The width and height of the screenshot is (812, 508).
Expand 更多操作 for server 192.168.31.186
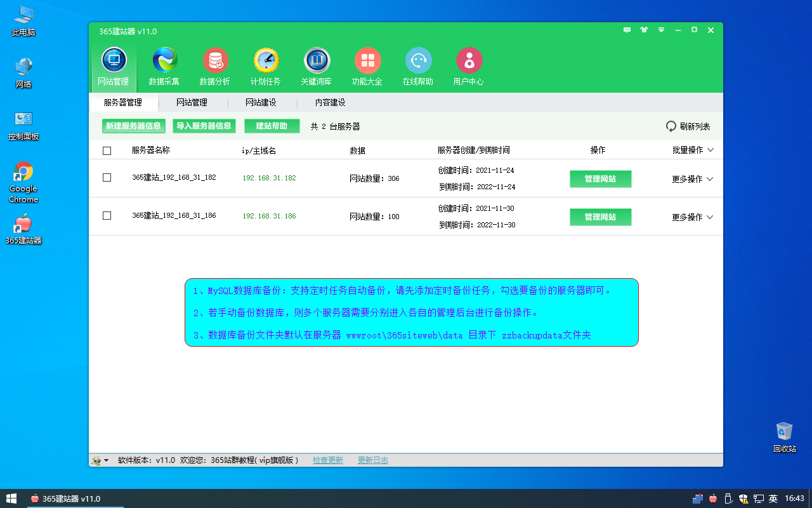pyautogui.click(x=693, y=217)
